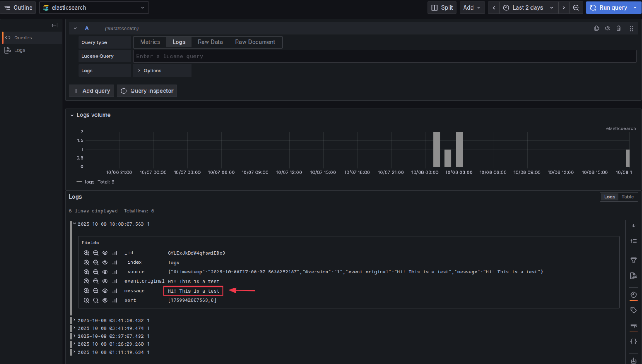The width and height of the screenshot is (642, 364).
Task: Select the Raw Data query type
Action: click(x=210, y=42)
